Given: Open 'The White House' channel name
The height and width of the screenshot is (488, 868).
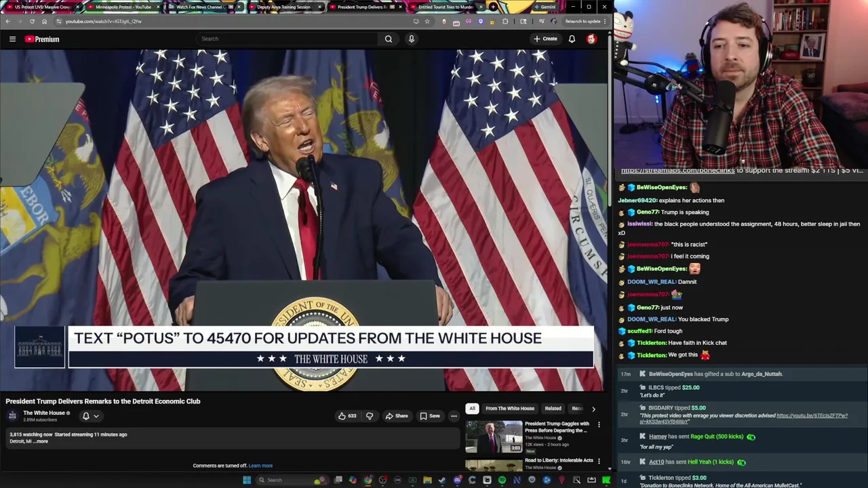Looking at the screenshot, I should (44, 413).
